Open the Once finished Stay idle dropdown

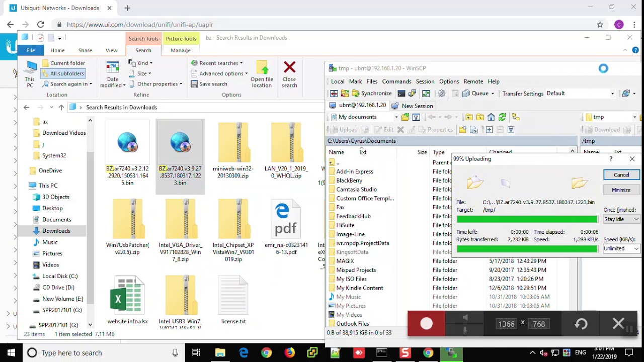(621, 219)
